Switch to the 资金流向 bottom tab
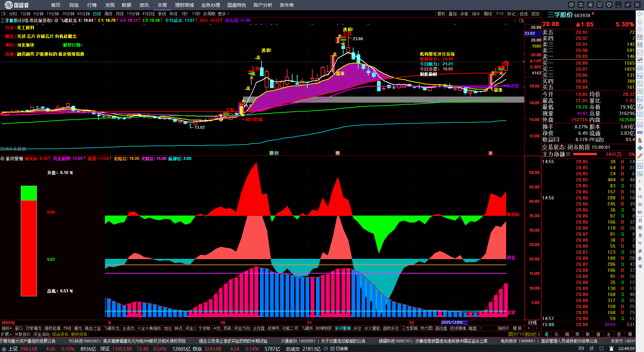This screenshot has height=352, width=644. point(42,334)
